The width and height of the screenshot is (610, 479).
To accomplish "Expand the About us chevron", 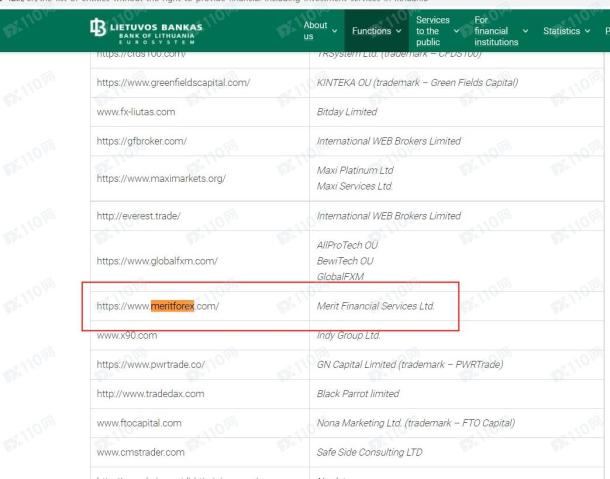I will click(x=334, y=31).
